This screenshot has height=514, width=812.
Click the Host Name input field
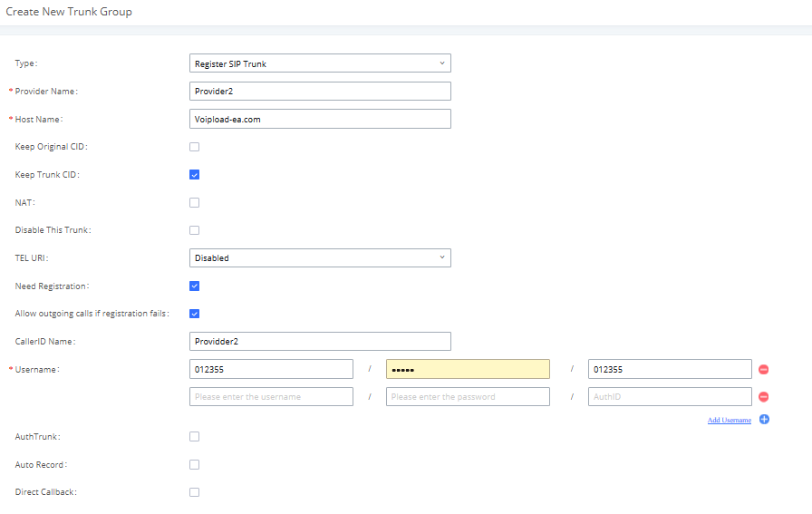(x=320, y=119)
